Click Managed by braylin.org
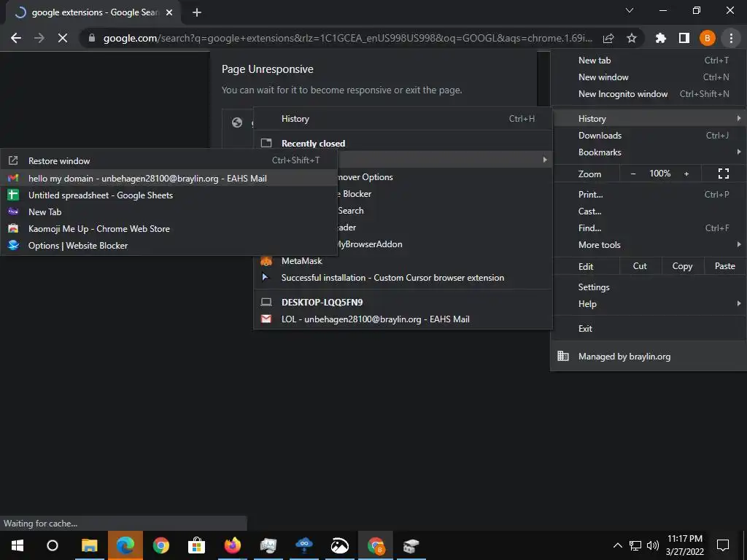Screen dimensions: 747x560 click(x=649, y=356)
